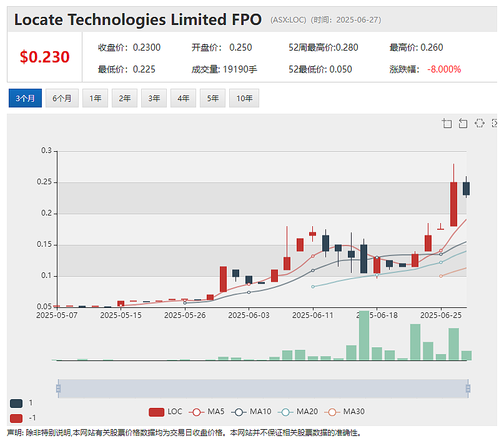This screenshot has width=504, height=446.
Task: Activate the area zoom tool icon
Action: [447, 124]
